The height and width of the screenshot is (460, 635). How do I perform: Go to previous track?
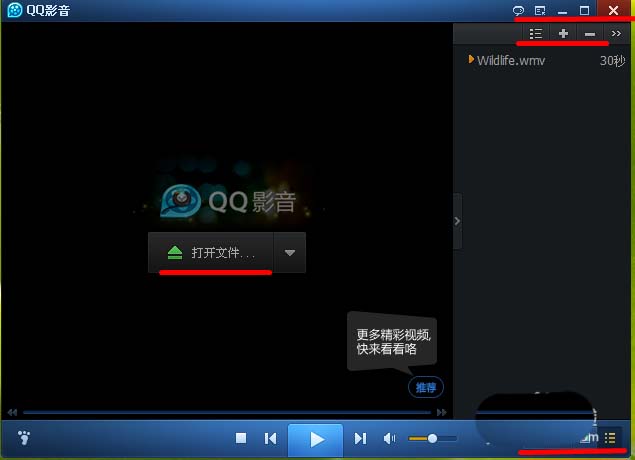click(x=271, y=439)
